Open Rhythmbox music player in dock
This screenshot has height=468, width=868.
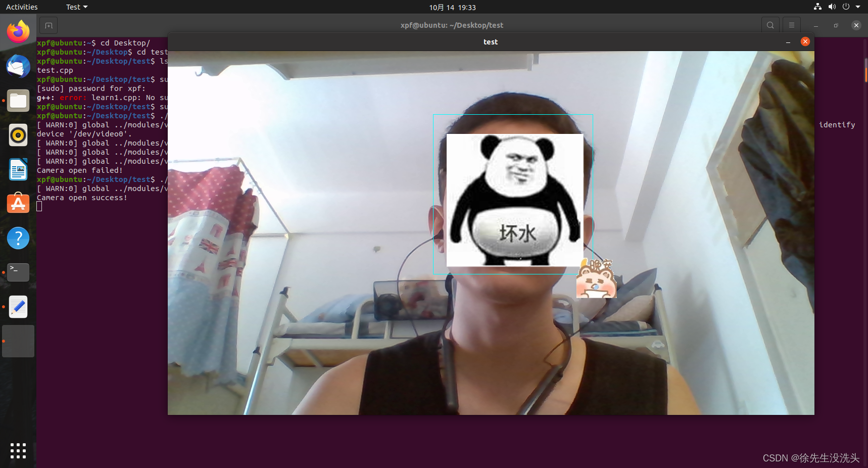click(x=18, y=135)
